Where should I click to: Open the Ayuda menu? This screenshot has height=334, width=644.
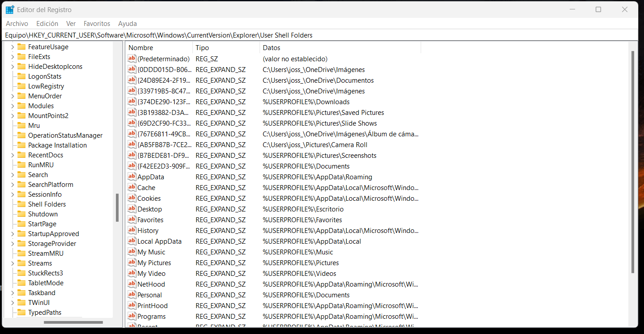(x=128, y=23)
